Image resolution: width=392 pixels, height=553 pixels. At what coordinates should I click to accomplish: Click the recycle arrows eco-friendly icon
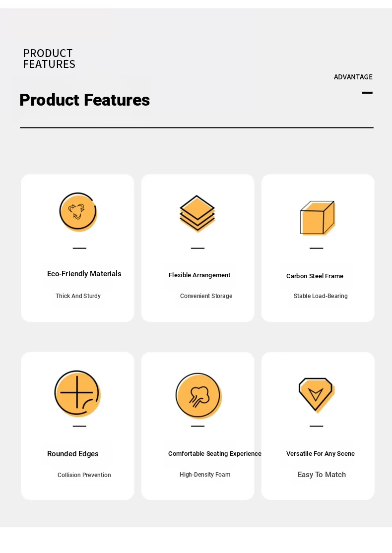[x=78, y=212]
